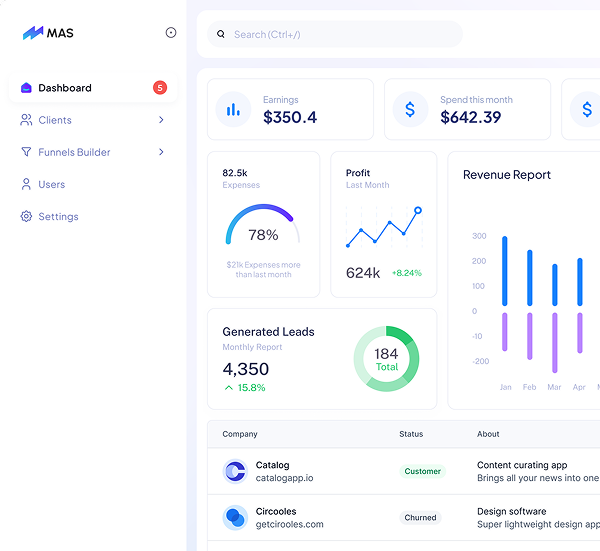The width and height of the screenshot is (600, 551).
Task: Click the MAS logo icon
Action: coord(34,33)
